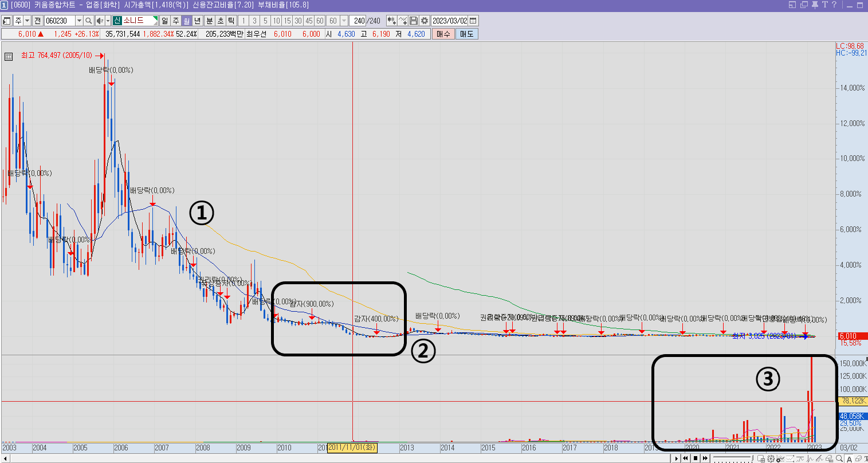Click the play button in bottom playback bar
This screenshot has height=463, width=868.
(x=677, y=458)
